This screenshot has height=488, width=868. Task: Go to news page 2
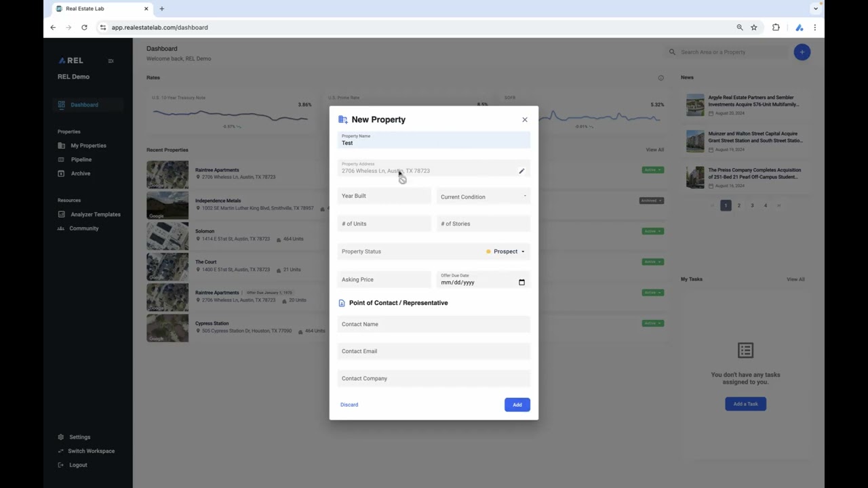tap(739, 205)
